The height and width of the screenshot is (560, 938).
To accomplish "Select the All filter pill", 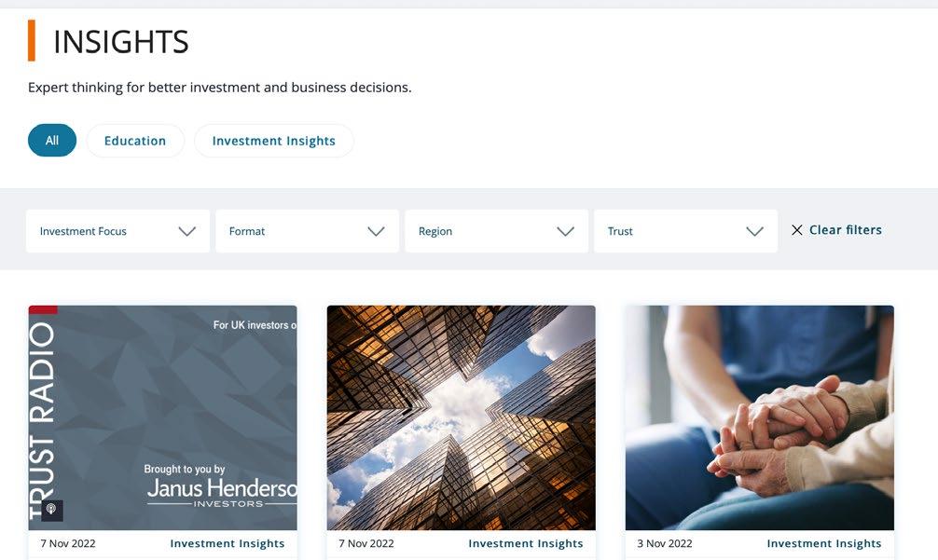I will click(52, 141).
